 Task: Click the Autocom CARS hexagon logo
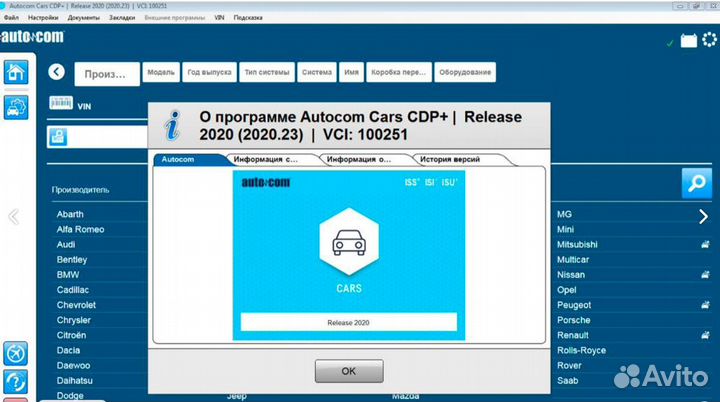tap(349, 242)
